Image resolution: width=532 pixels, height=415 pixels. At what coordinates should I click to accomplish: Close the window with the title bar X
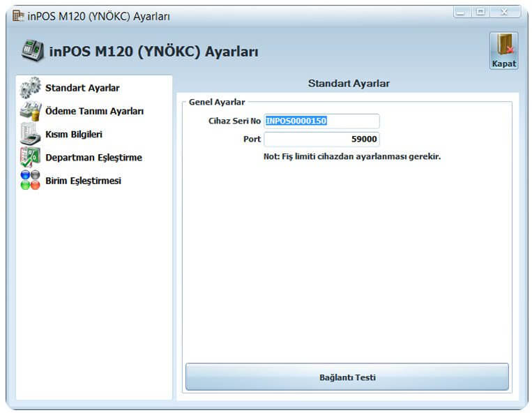(505, 13)
